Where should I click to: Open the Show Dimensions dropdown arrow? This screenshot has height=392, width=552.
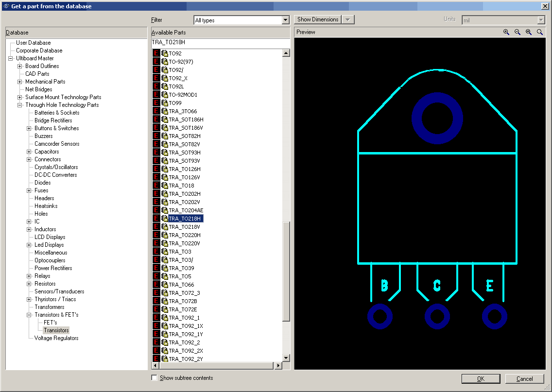[348, 19]
